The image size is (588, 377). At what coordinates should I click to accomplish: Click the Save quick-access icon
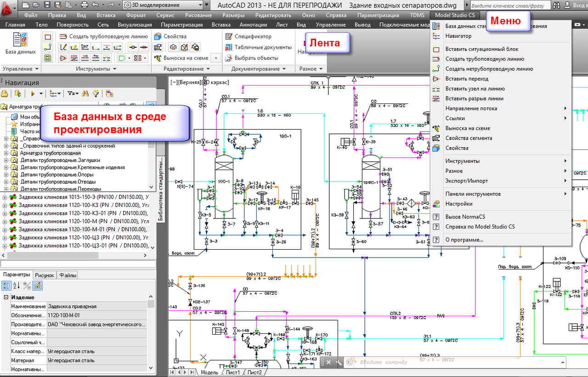(47, 5)
